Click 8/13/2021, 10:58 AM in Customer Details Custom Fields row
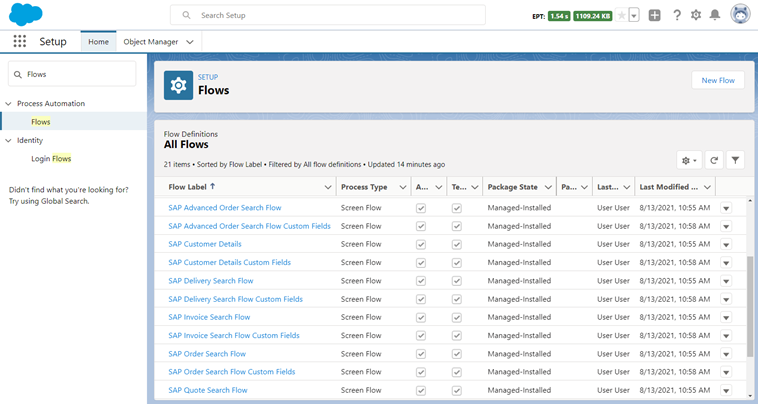The height and width of the screenshot is (404, 758). coord(675,262)
